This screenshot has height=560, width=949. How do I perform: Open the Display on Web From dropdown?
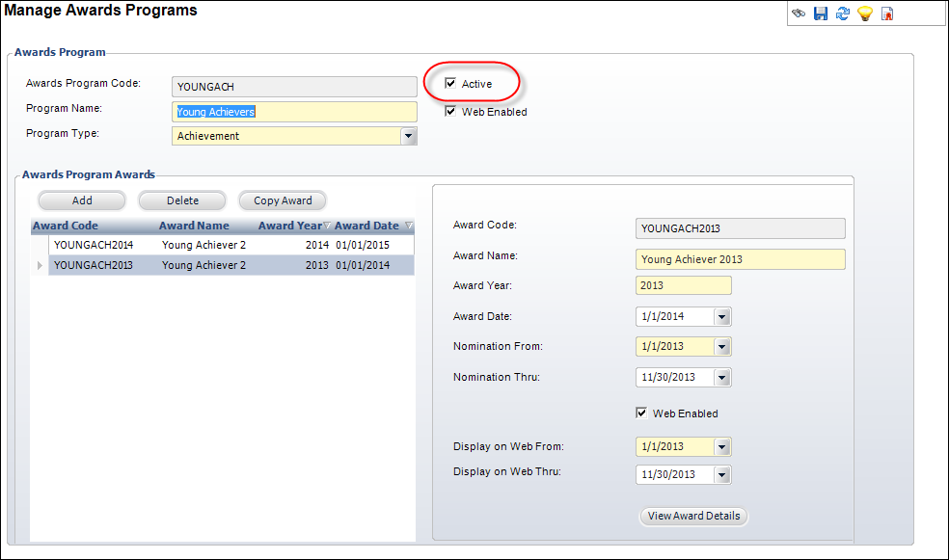[x=722, y=447]
